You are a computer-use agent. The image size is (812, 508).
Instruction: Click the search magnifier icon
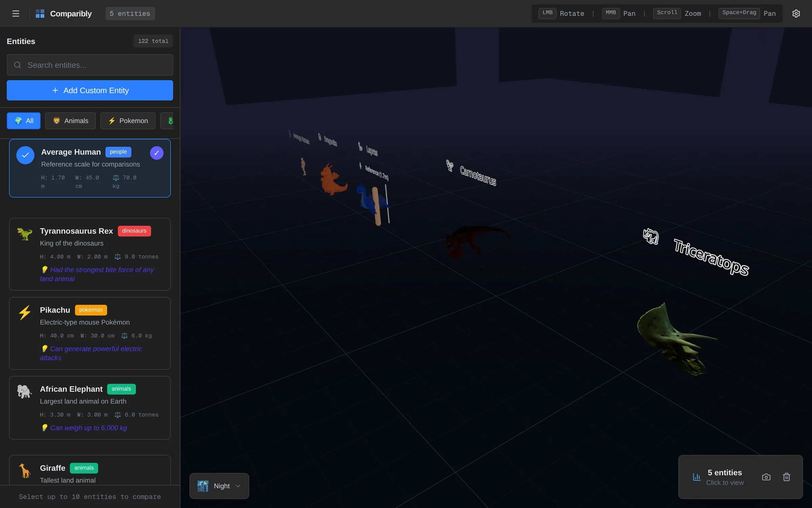tap(18, 65)
